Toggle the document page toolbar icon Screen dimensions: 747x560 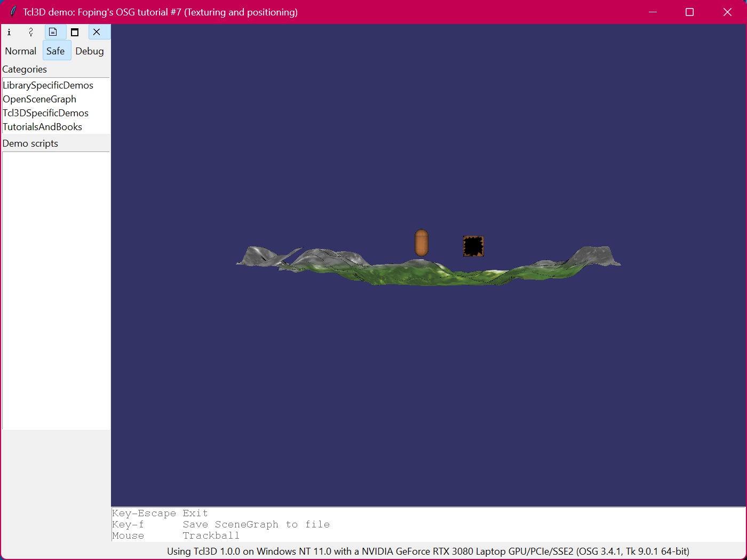pyautogui.click(x=53, y=32)
